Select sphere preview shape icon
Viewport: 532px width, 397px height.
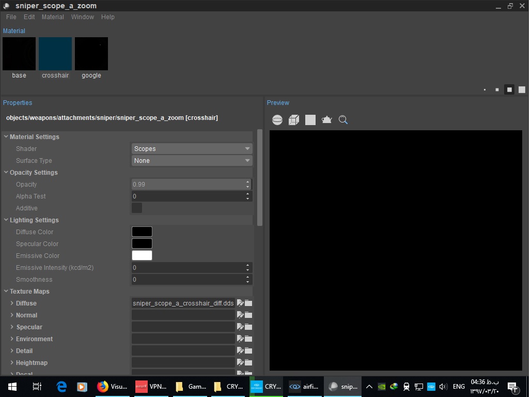[x=277, y=120]
